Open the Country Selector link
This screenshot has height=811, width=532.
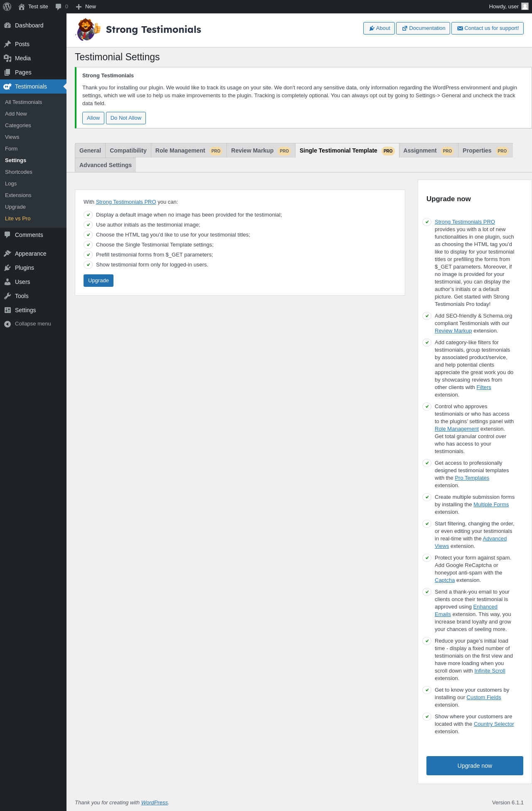pos(494,724)
